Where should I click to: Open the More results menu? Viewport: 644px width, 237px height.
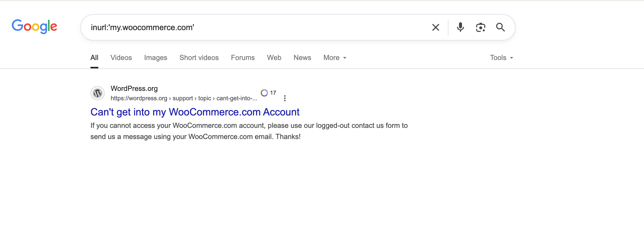point(331,58)
